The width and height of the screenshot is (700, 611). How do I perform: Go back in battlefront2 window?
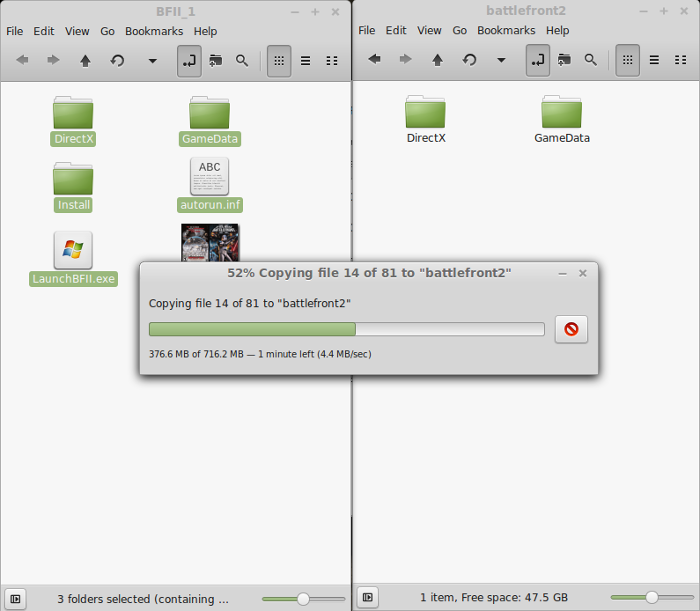tap(374, 59)
